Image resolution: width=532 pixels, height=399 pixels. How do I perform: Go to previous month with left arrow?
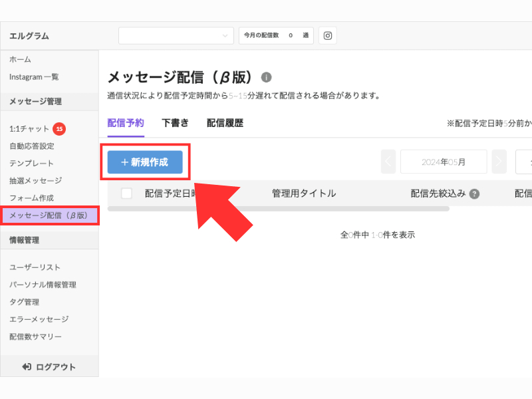388,162
